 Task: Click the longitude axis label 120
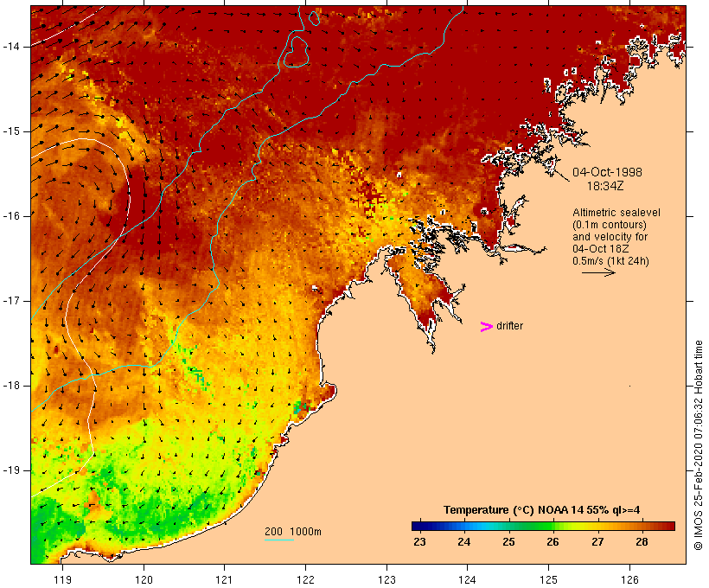(144, 579)
